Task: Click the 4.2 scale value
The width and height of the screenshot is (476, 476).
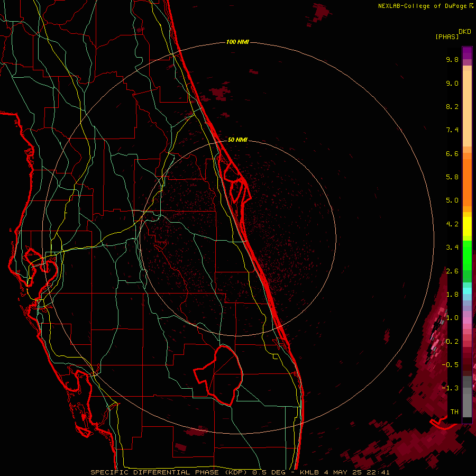Action: pyautogui.click(x=452, y=224)
